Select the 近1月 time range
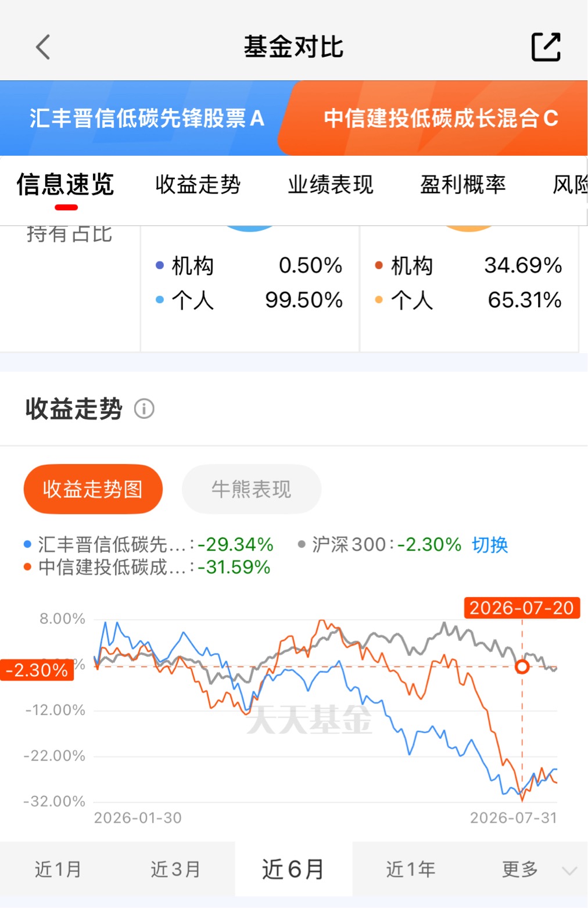The width and height of the screenshot is (588, 908). pyautogui.click(x=58, y=870)
